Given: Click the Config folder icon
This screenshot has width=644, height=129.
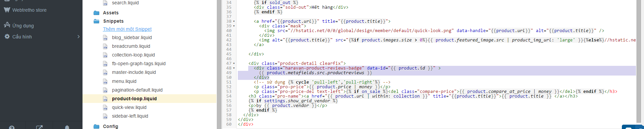Looking at the screenshot, I should click(97, 126).
